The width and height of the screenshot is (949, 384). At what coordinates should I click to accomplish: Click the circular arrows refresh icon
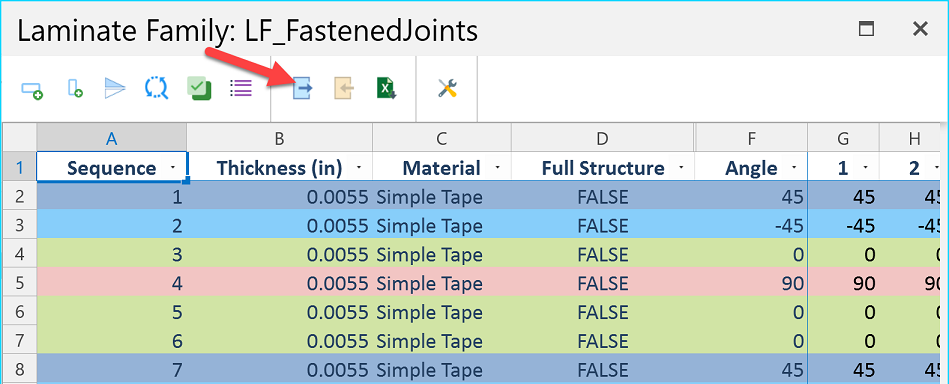(x=156, y=88)
